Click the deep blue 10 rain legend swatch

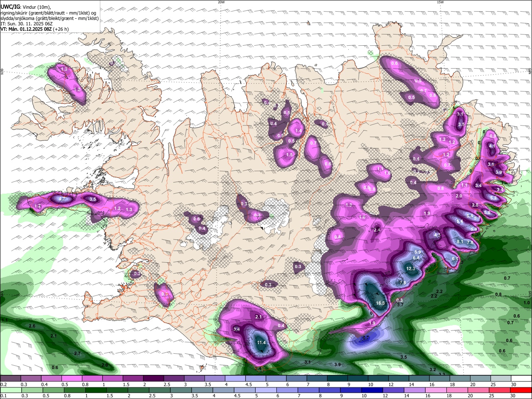coord(372,390)
